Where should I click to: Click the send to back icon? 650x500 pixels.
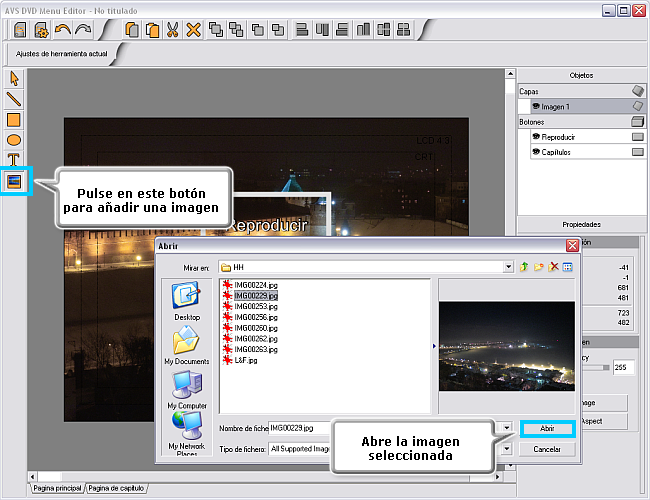point(236,30)
